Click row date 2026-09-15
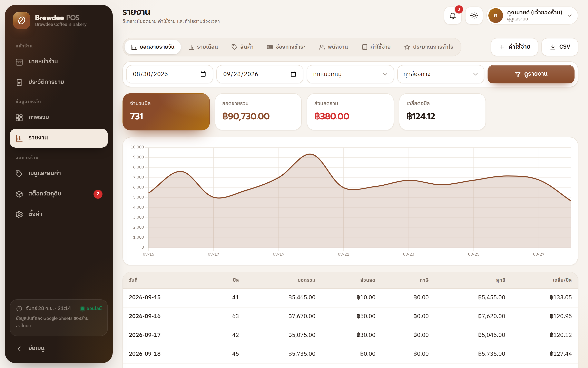This screenshot has height=368, width=588. (145, 297)
